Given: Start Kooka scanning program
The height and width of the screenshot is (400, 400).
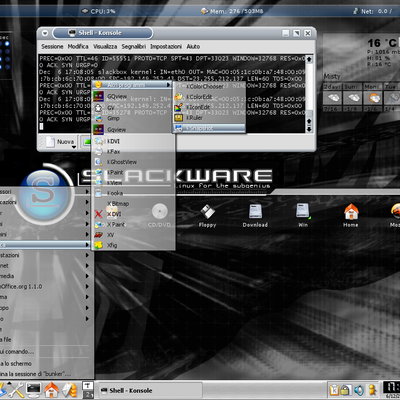Looking at the screenshot, I should (x=133, y=193).
